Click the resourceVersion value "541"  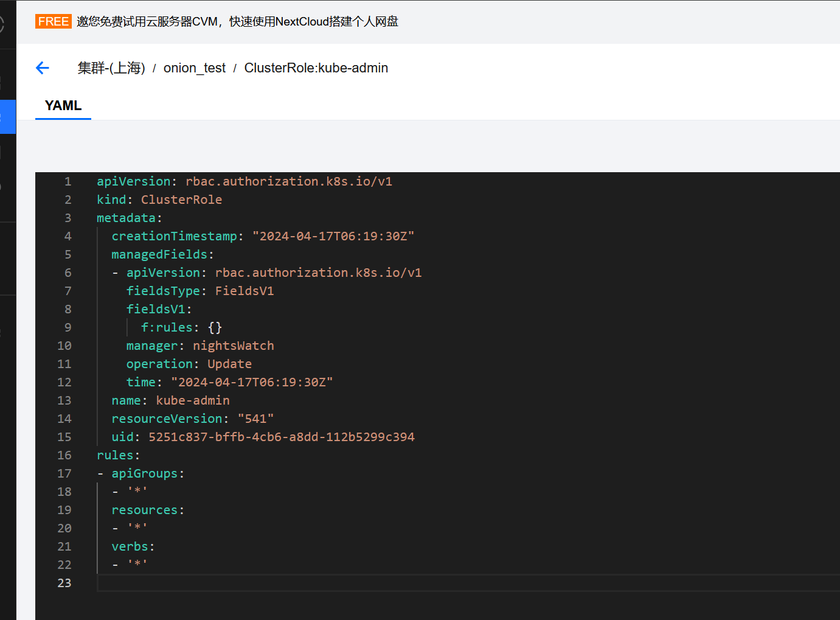pos(255,419)
